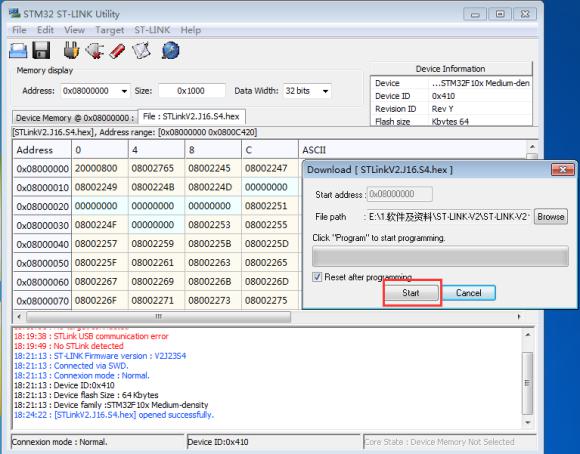This screenshot has height=454, width=580.
Task: Select the cell containing 08002765
Action: coord(156,168)
